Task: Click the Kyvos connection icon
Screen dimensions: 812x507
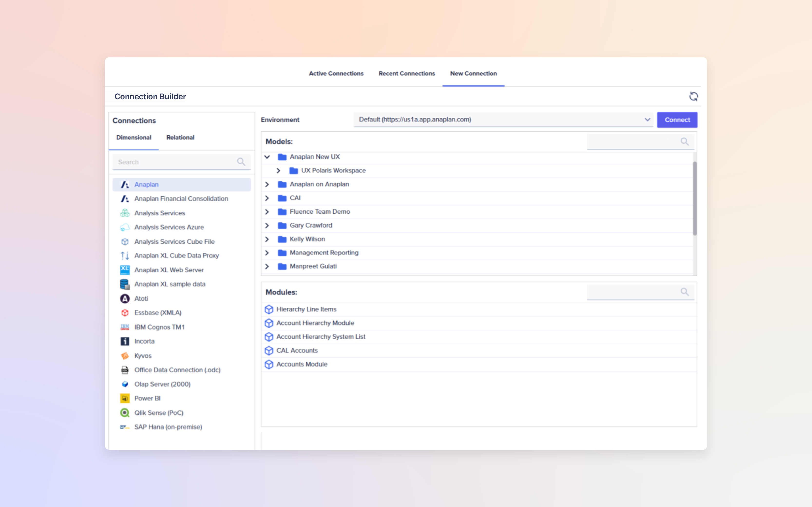Action: click(x=125, y=356)
